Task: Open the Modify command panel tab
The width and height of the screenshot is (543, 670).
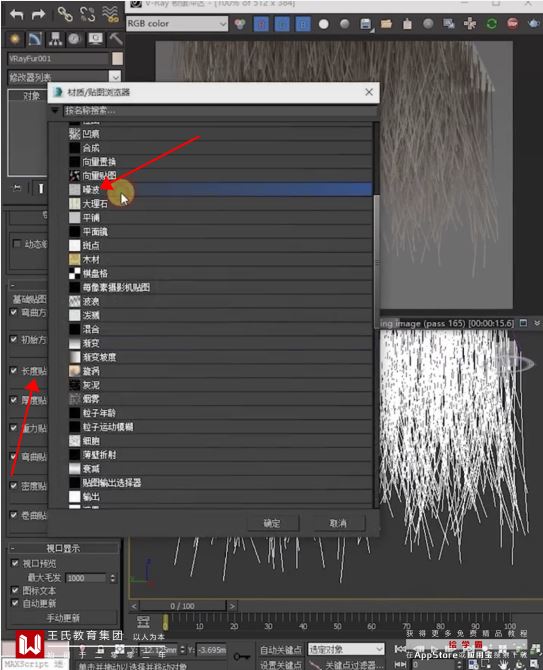Action: [35, 39]
